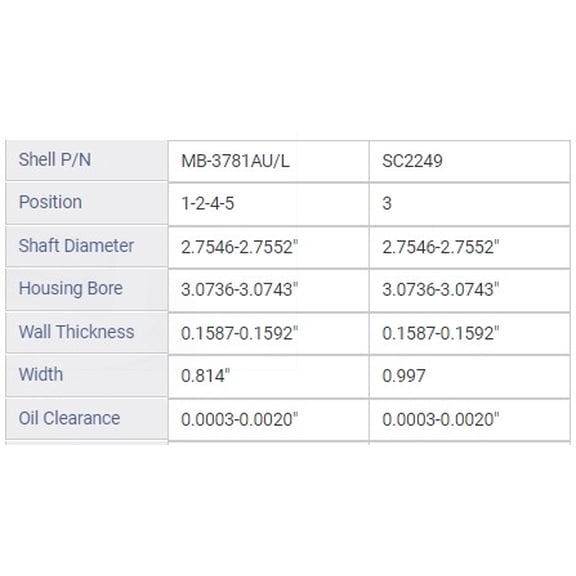This screenshot has height=576, width=576.
Task: Select first Housing Bore value 3.0736-3.0743"
Action: pos(269,290)
